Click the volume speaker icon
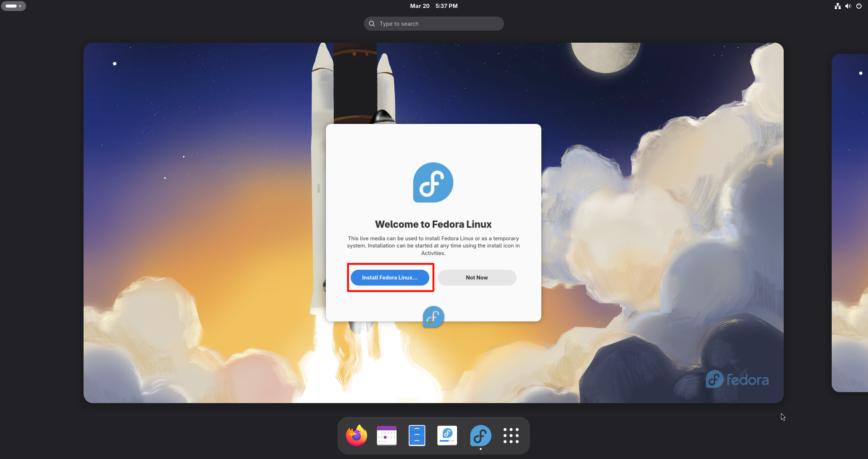The width and height of the screenshot is (868, 459). (x=848, y=6)
